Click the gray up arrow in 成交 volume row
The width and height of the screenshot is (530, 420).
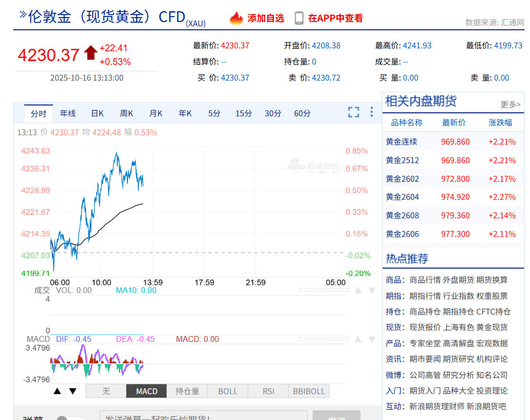point(358,291)
